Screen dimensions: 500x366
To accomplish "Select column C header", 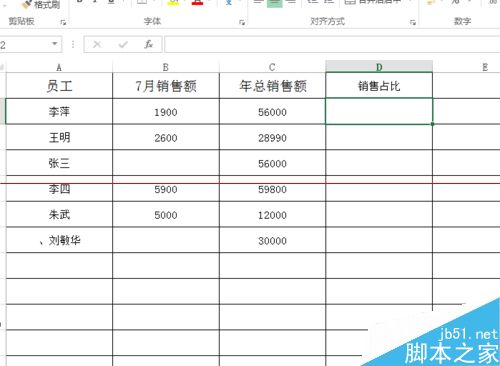I will tap(272, 67).
